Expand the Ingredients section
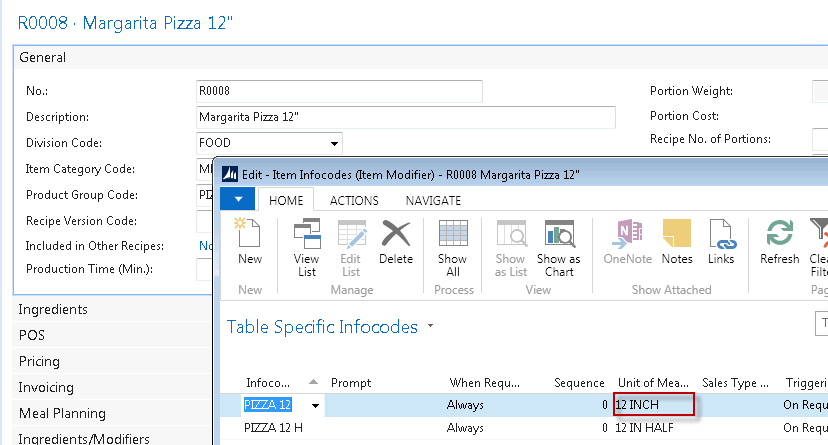This screenshot has width=828, height=445. click(53, 309)
